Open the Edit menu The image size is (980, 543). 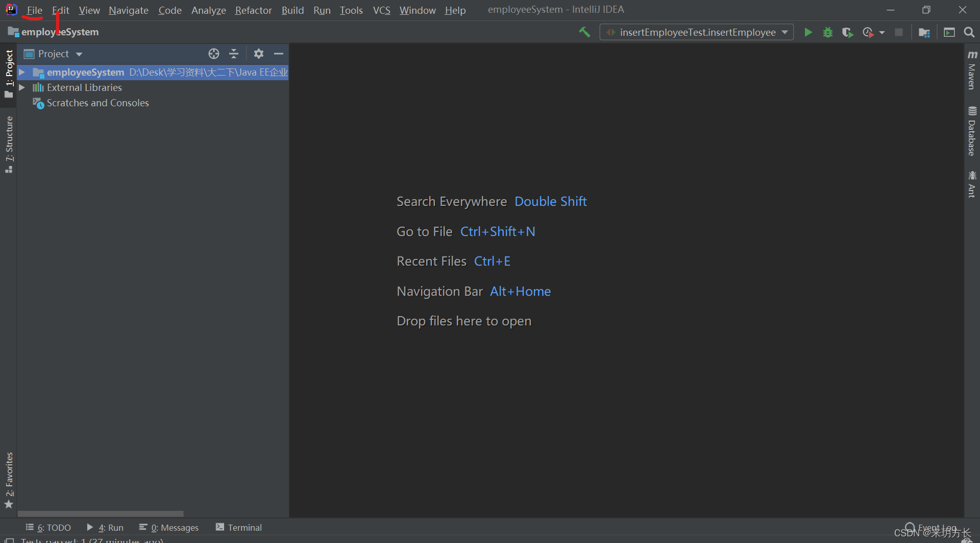60,10
